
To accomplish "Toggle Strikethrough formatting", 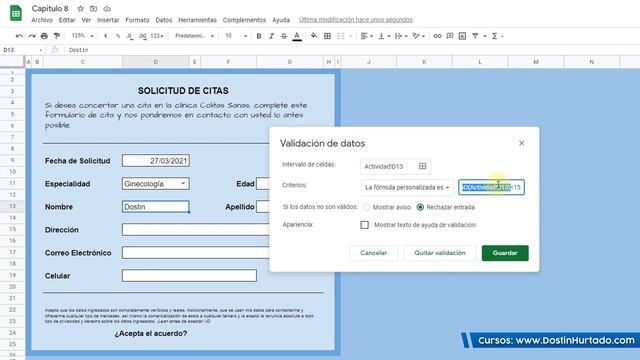I will [284, 36].
